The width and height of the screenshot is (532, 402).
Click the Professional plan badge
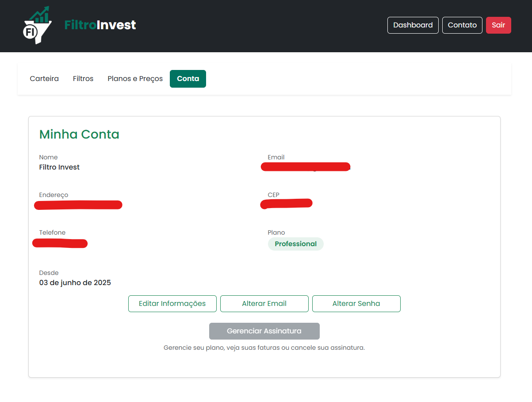click(295, 244)
